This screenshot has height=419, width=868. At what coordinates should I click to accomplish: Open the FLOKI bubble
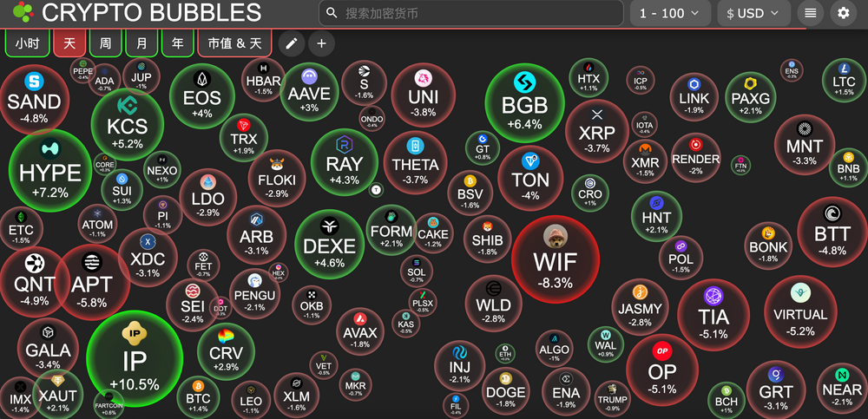point(277,179)
